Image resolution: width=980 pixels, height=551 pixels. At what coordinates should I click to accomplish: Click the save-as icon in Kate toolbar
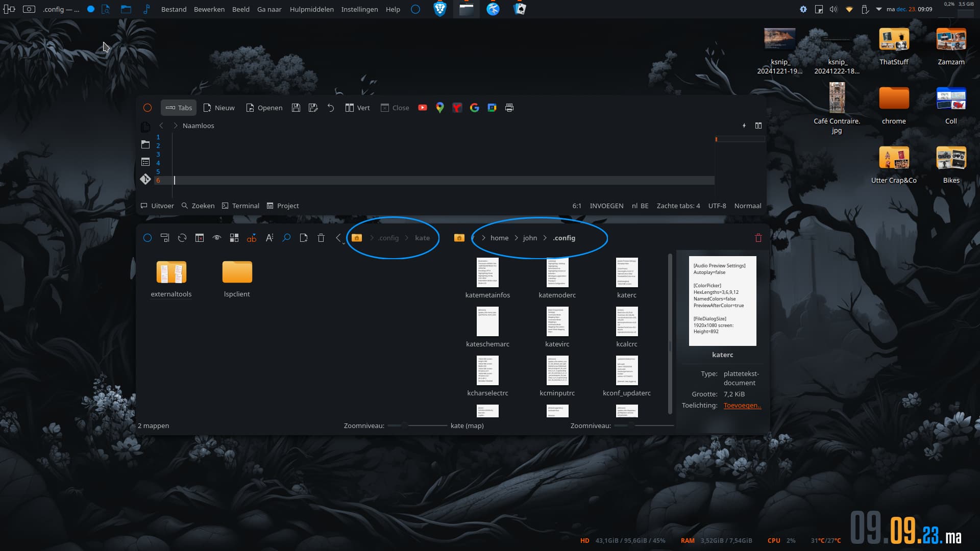pos(313,108)
